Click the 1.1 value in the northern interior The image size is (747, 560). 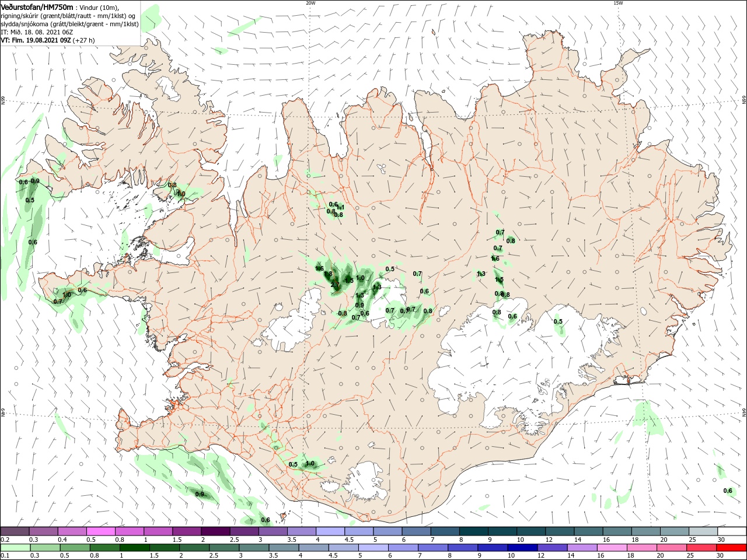coord(340,207)
